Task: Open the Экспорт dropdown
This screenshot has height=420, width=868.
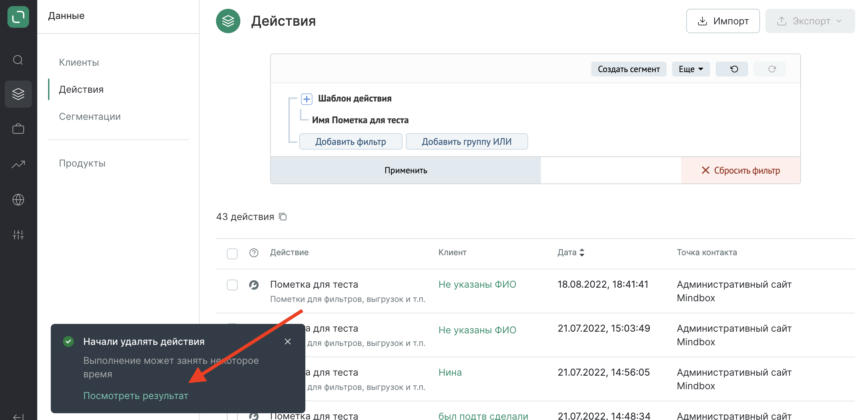Action: tap(810, 21)
